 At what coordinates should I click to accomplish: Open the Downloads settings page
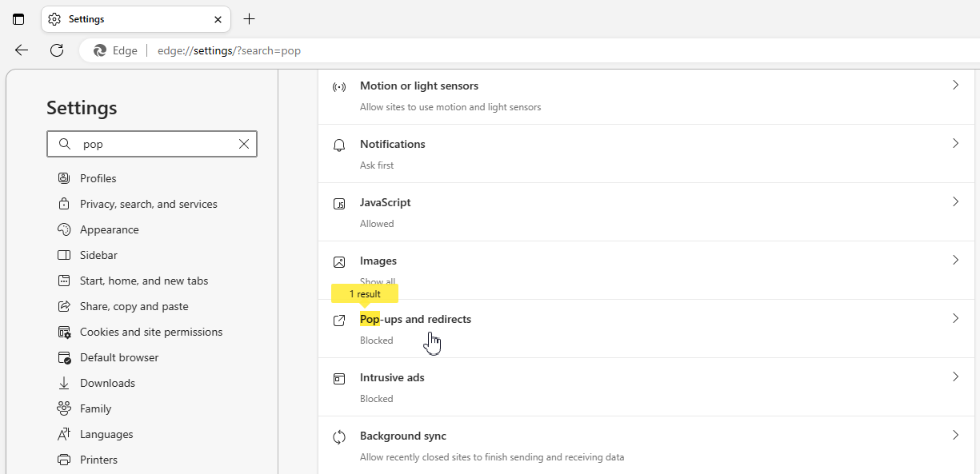point(107,383)
